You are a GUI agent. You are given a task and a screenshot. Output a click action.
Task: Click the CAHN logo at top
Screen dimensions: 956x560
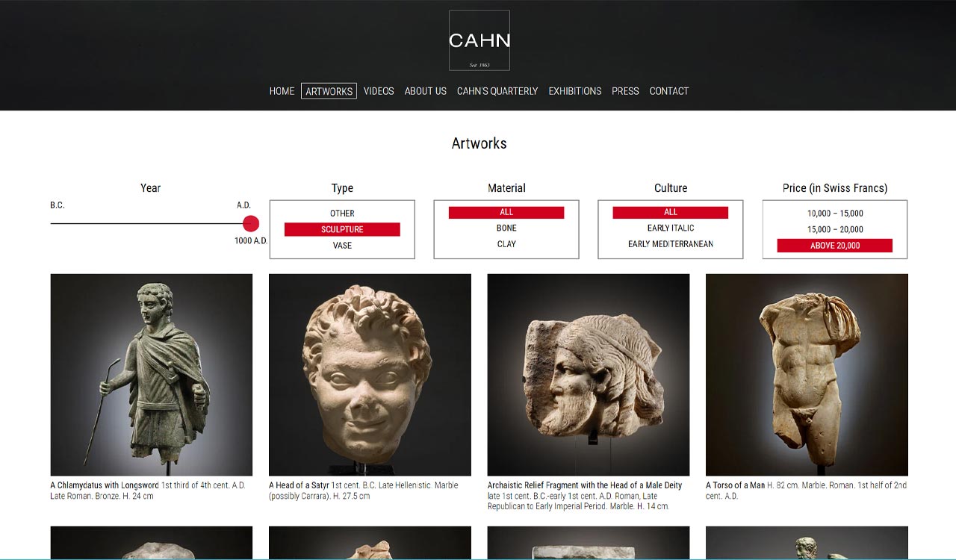(479, 40)
